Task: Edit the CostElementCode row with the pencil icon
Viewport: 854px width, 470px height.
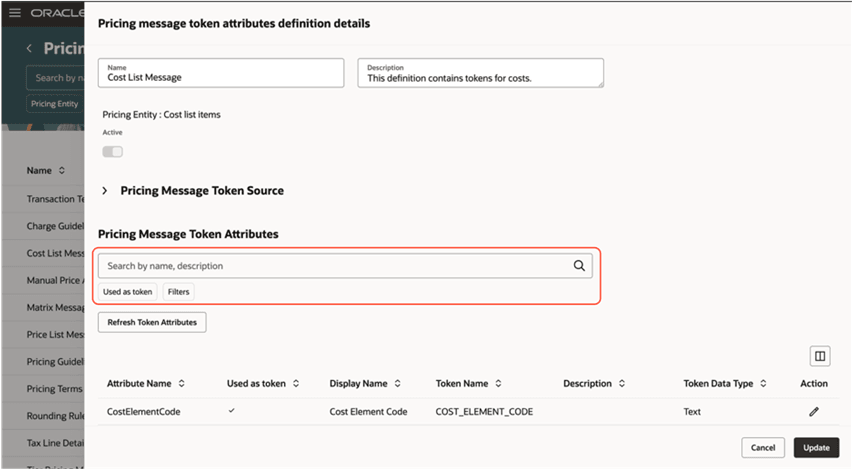Action: pyautogui.click(x=814, y=412)
